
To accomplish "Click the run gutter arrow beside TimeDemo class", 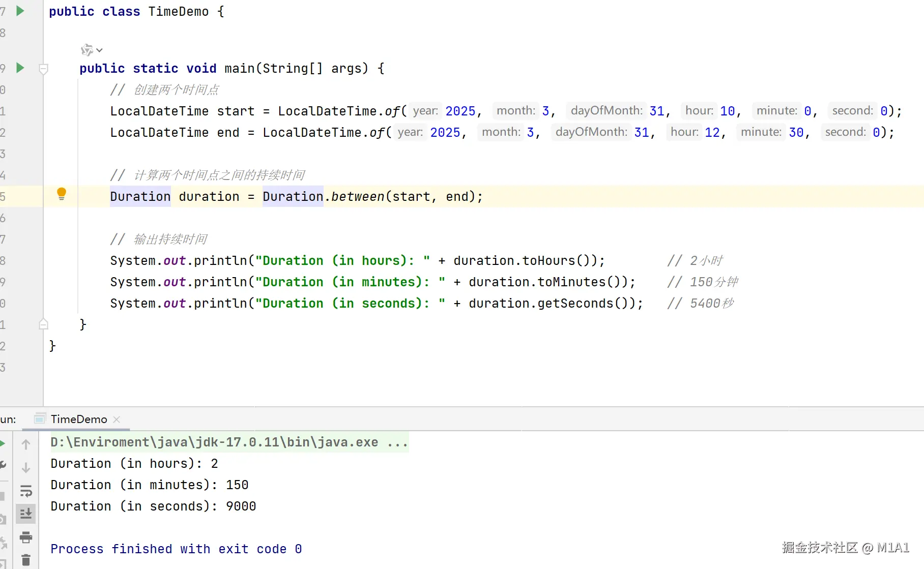I will (20, 11).
